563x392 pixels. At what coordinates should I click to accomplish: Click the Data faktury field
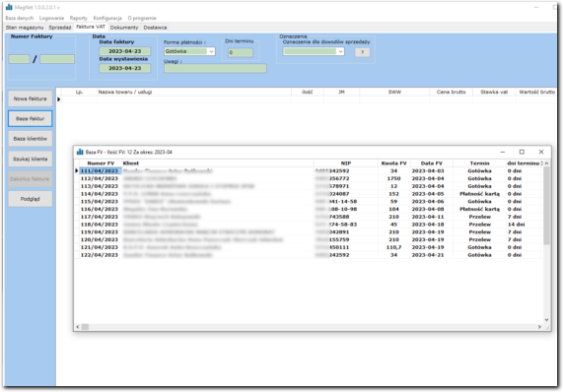pyautogui.click(x=125, y=51)
